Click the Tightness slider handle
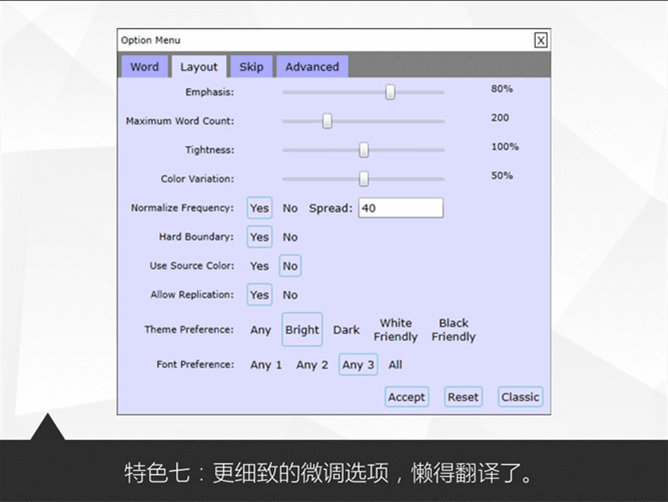 click(x=364, y=150)
